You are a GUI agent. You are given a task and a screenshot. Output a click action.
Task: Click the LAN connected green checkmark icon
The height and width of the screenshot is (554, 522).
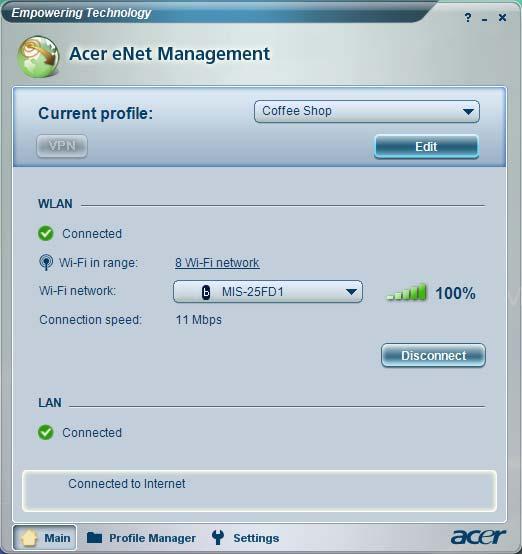[46, 432]
